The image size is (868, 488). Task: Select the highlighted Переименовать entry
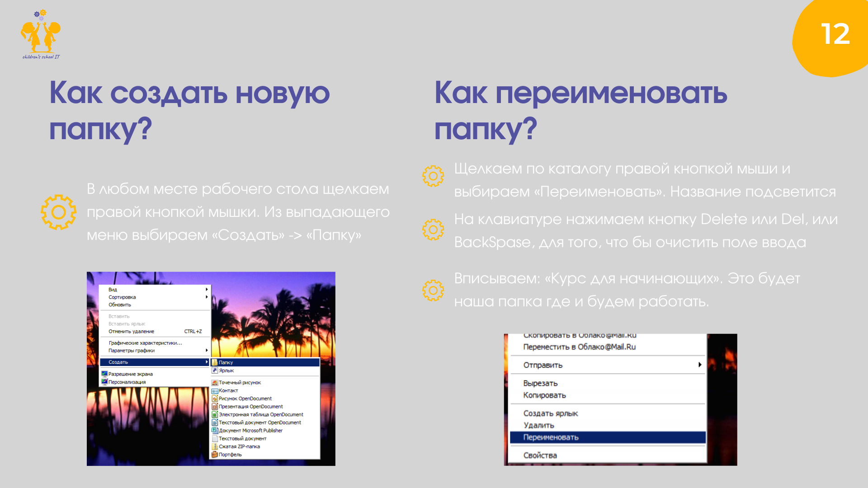[608, 437]
